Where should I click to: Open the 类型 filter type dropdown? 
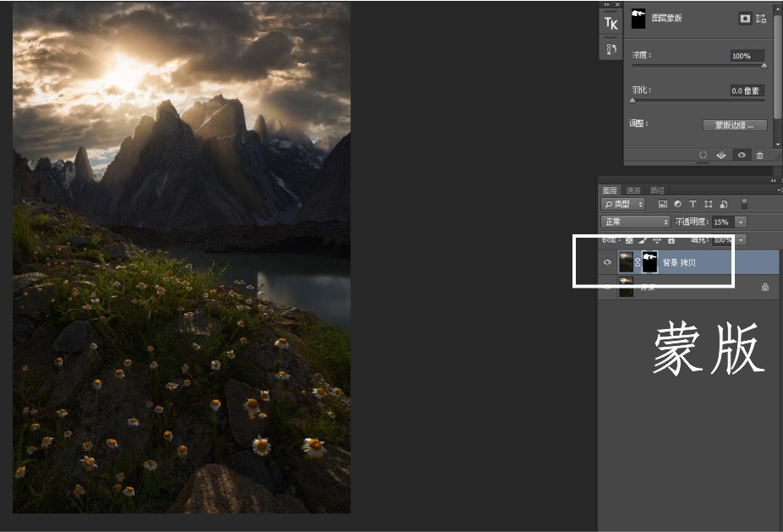[x=623, y=204]
